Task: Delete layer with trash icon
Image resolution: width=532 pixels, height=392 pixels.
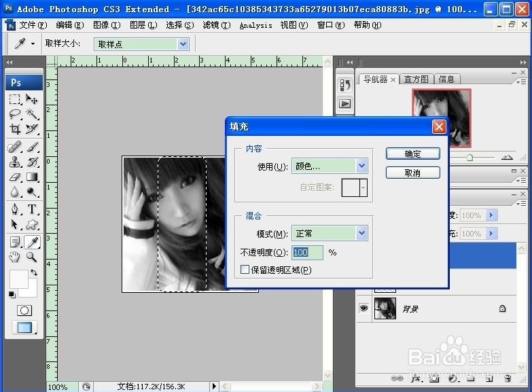Action: coord(508,378)
